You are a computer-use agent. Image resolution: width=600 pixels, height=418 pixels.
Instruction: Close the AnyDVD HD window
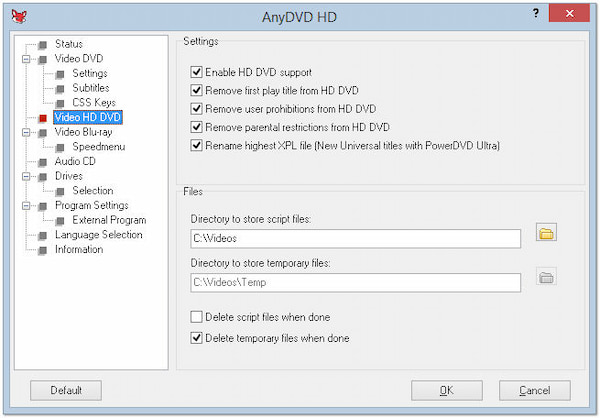pos(569,13)
